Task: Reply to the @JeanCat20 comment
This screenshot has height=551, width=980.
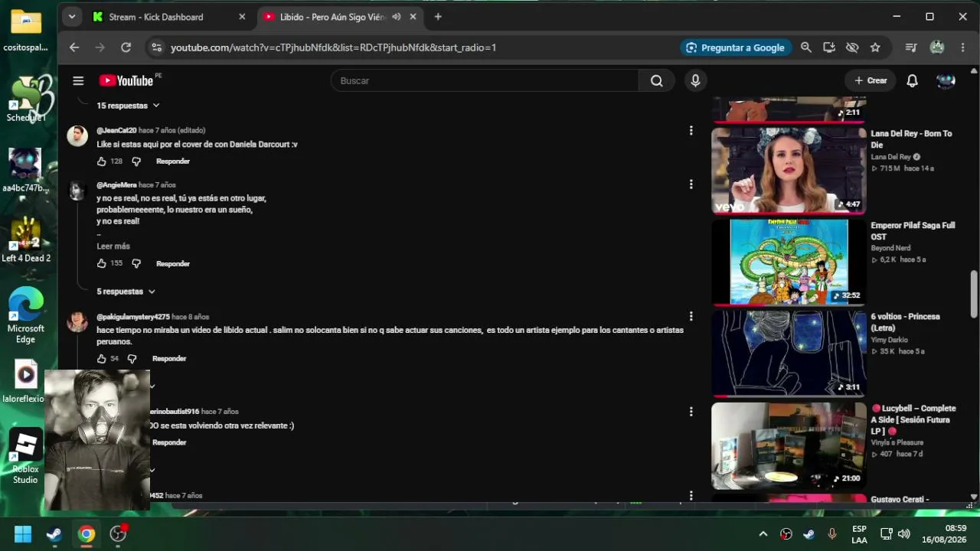Action: point(173,161)
